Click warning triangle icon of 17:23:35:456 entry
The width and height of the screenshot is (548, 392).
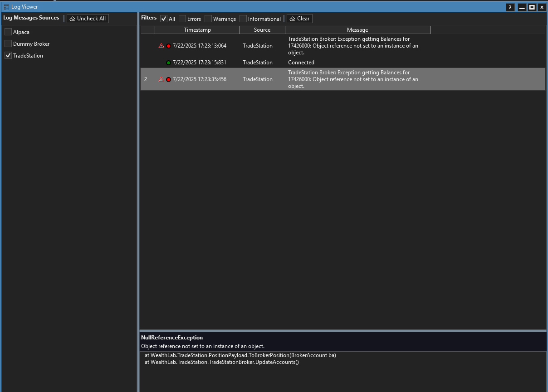tap(161, 79)
